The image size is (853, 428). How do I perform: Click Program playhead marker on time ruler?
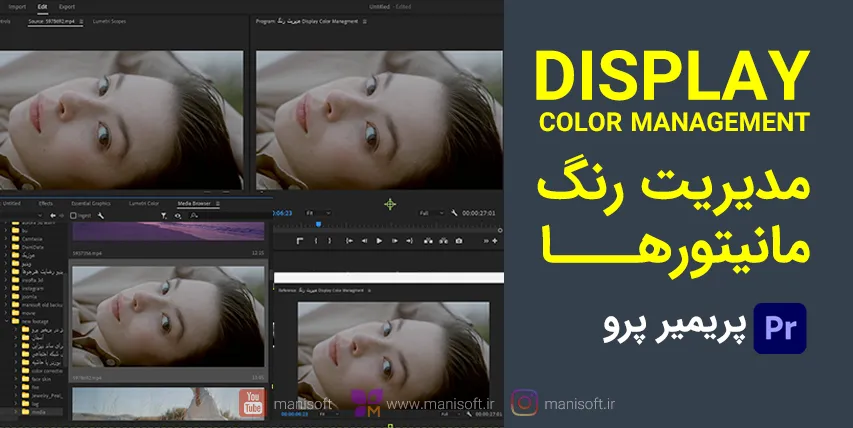click(x=319, y=224)
